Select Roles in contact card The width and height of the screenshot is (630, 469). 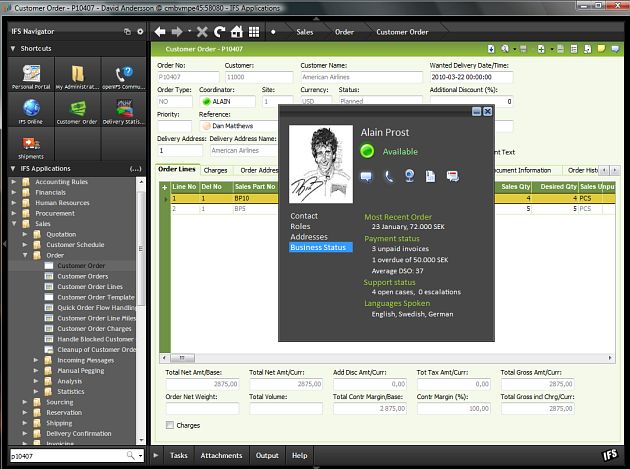300,226
